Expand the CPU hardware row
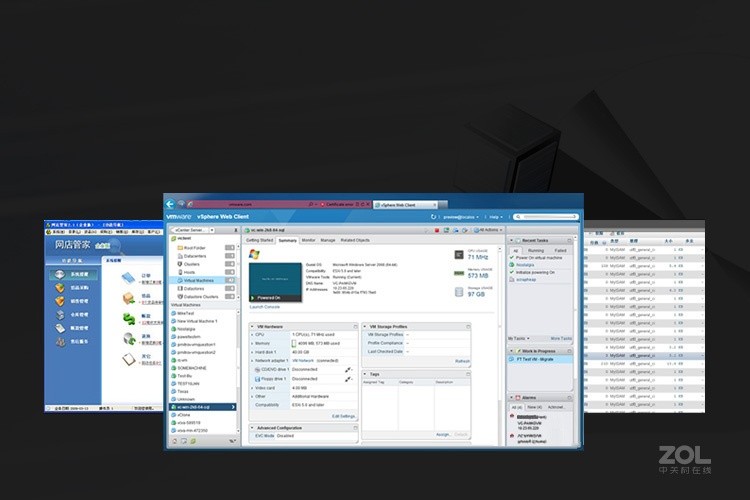 (x=253, y=335)
